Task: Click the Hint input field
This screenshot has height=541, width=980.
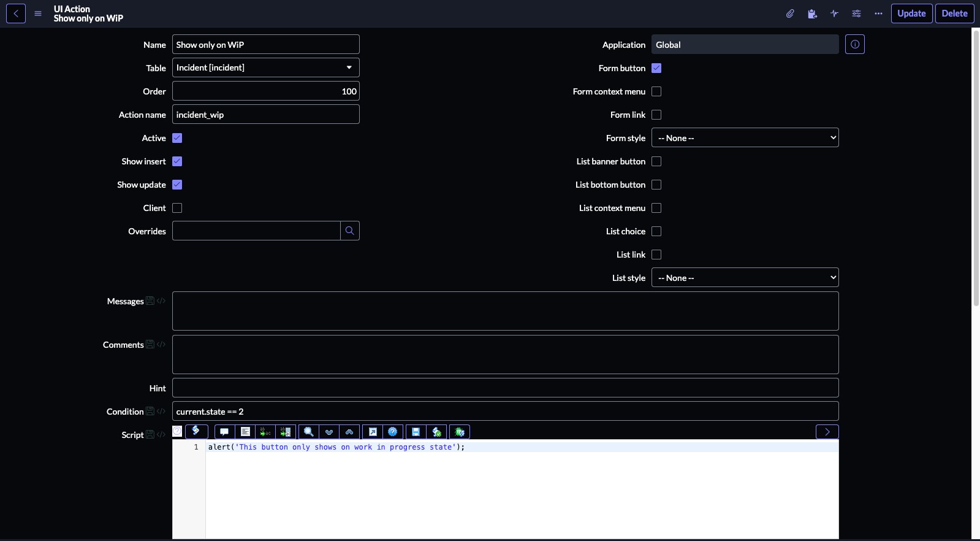Action: 506,388
